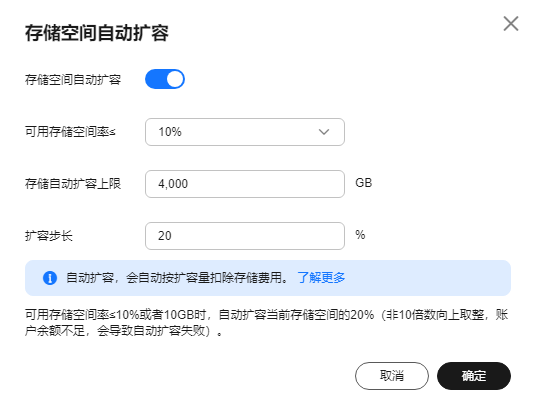Click the % unit beside the step field
The height and width of the screenshot is (401, 534).
click(x=360, y=235)
